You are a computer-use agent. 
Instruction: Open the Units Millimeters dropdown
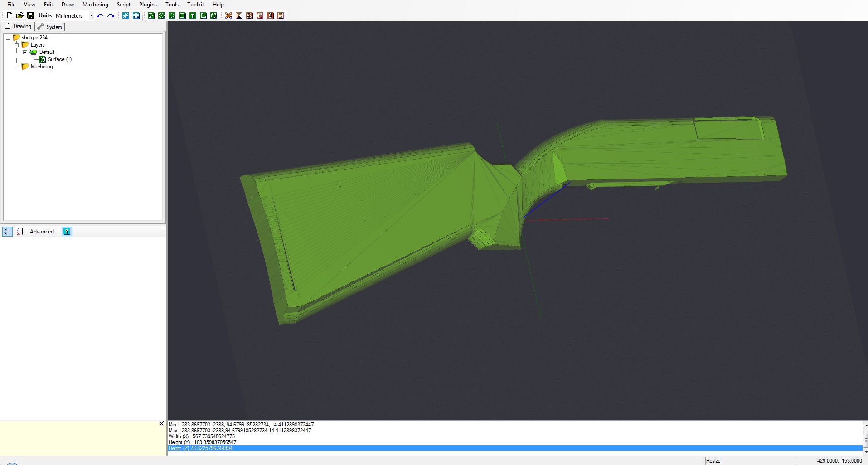91,16
